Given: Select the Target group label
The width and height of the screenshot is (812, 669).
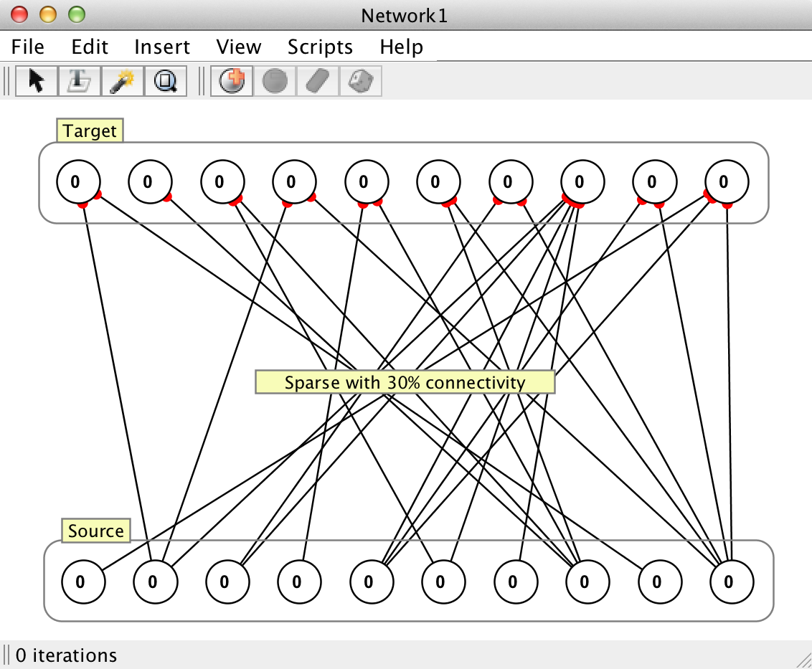Looking at the screenshot, I should [90, 131].
